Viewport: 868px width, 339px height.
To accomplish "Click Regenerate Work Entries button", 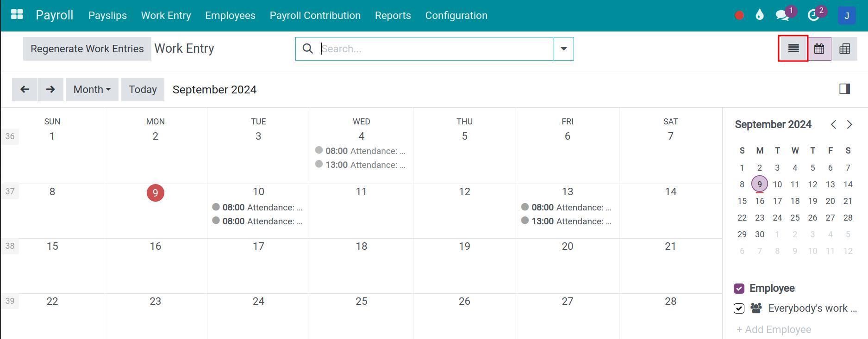I will [x=87, y=49].
